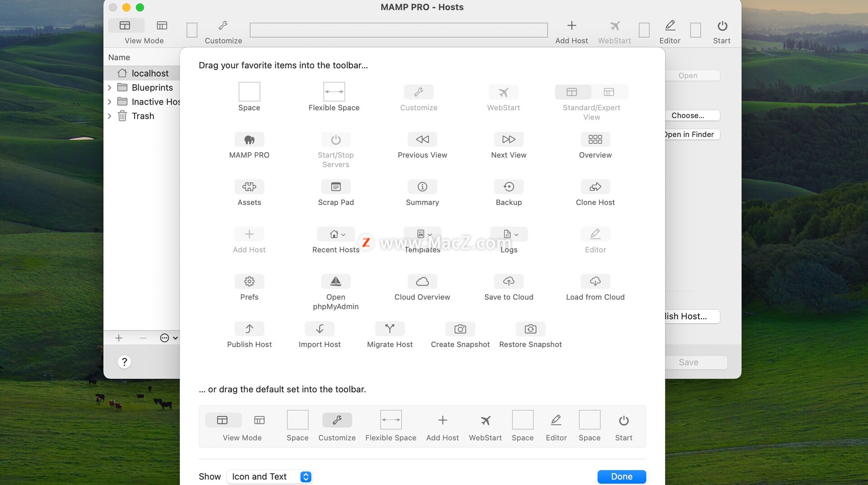The height and width of the screenshot is (485, 868).
Task: Expand the Inactive Hosts folder
Action: 109,102
